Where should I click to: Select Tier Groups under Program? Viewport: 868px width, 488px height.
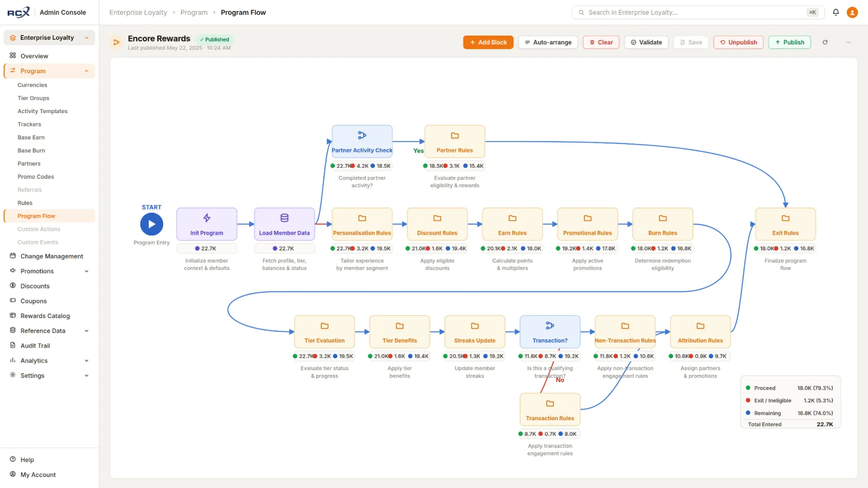(x=34, y=98)
